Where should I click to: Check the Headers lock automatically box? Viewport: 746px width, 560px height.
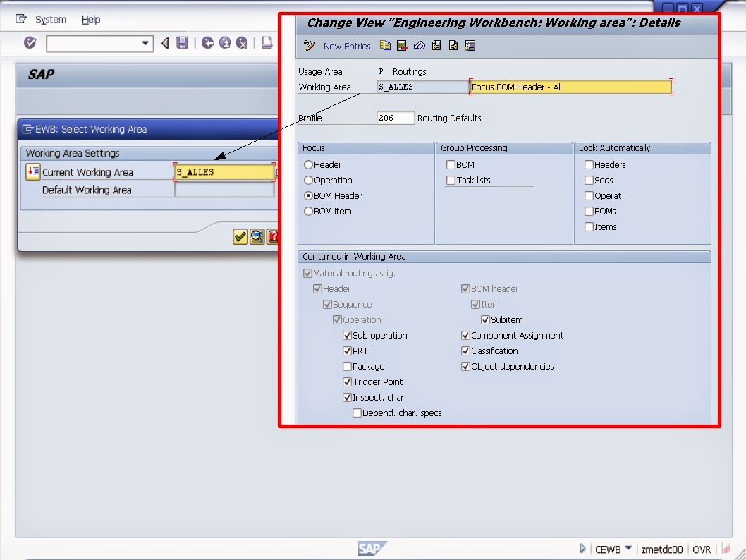coord(589,164)
